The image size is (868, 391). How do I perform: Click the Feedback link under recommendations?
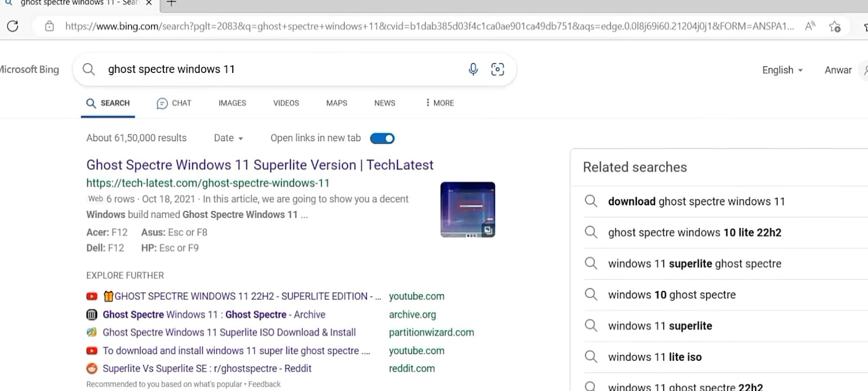[x=264, y=384]
